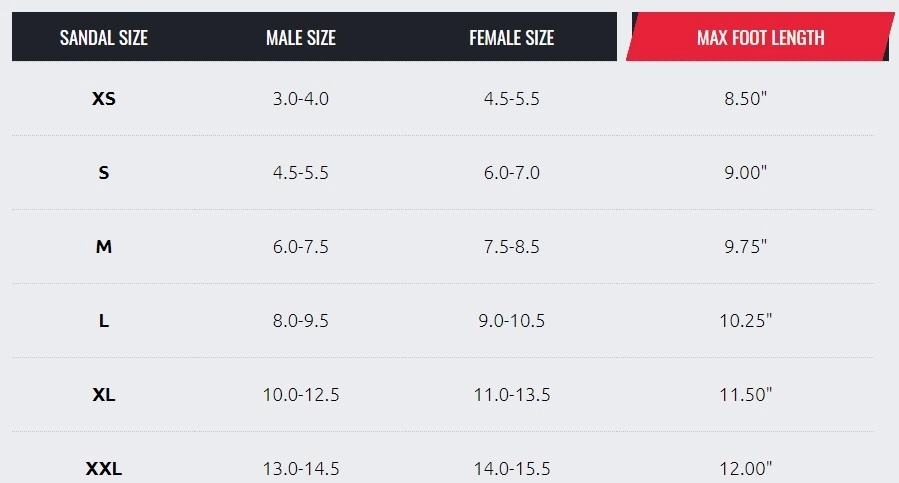Click female size 6.0-7.0 cell
The image size is (899, 483).
pos(511,173)
